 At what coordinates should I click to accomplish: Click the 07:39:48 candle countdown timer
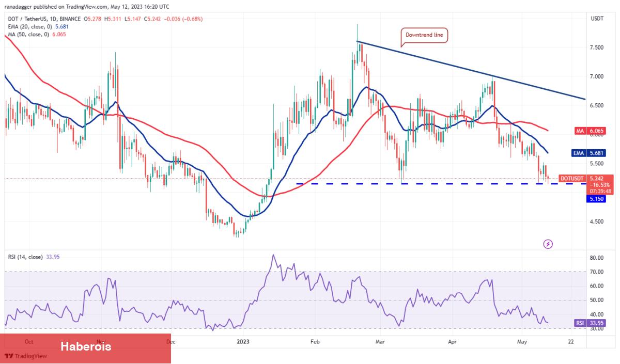coord(600,191)
